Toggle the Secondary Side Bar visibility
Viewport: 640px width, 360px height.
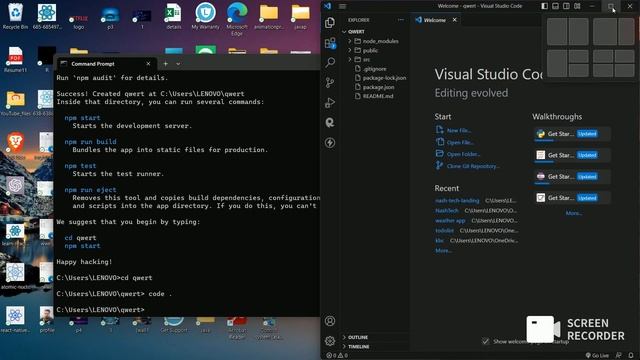567,6
